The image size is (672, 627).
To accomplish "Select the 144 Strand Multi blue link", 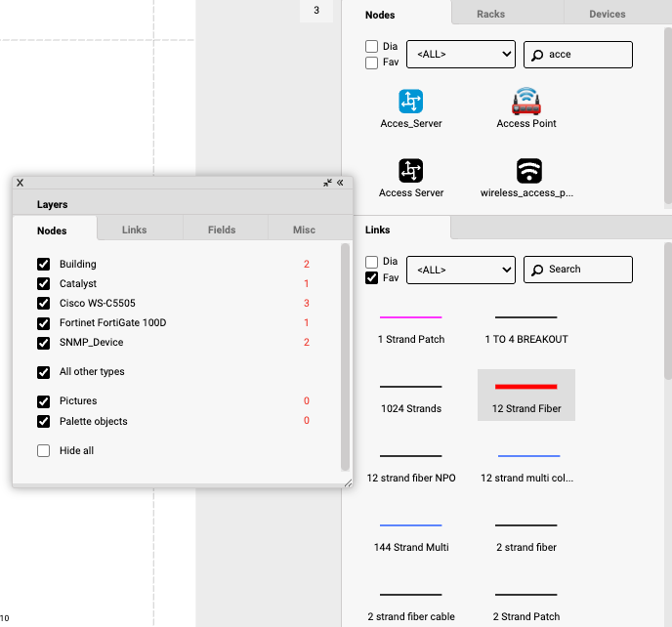I will [410, 525].
